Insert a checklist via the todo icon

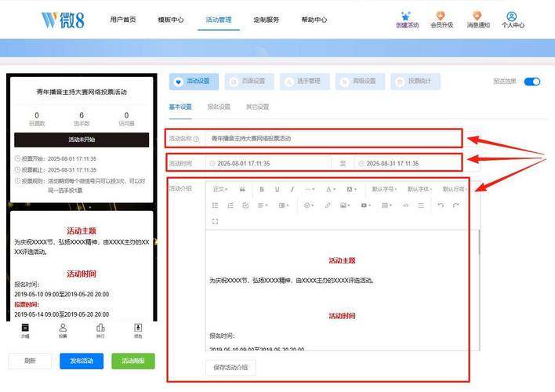click(245, 205)
